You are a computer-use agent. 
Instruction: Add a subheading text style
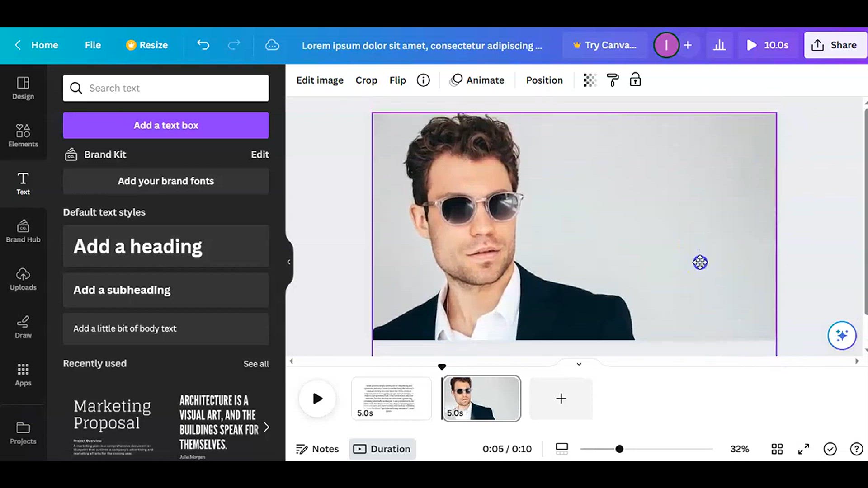166,290
